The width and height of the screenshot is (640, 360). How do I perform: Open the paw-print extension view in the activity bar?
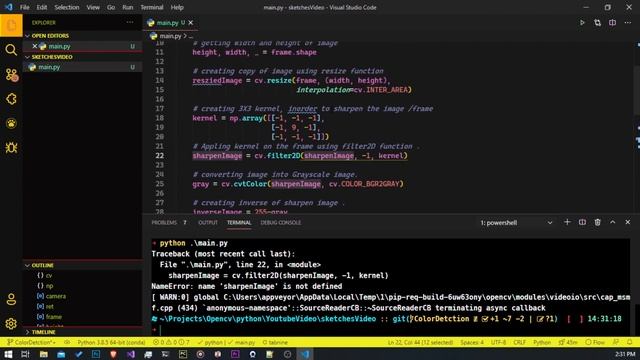coord(11,123)
